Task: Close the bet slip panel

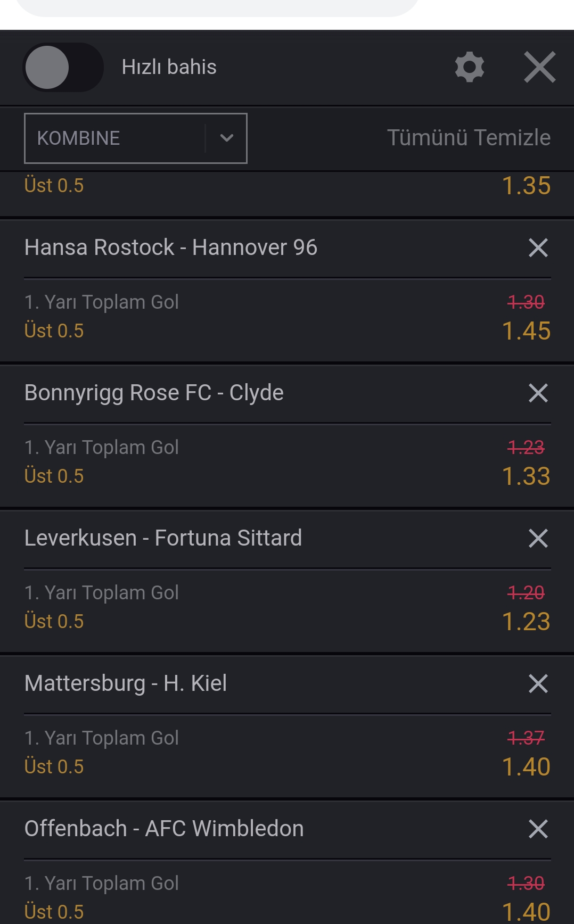Action: click(x=540, y=67)
